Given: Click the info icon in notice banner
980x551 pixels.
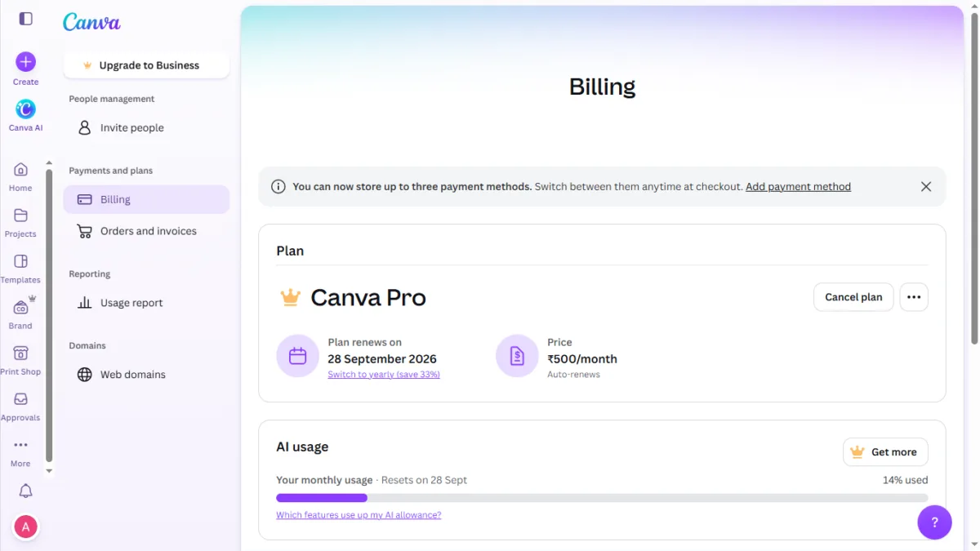Looking at the screenshot, I should [278, 187].
